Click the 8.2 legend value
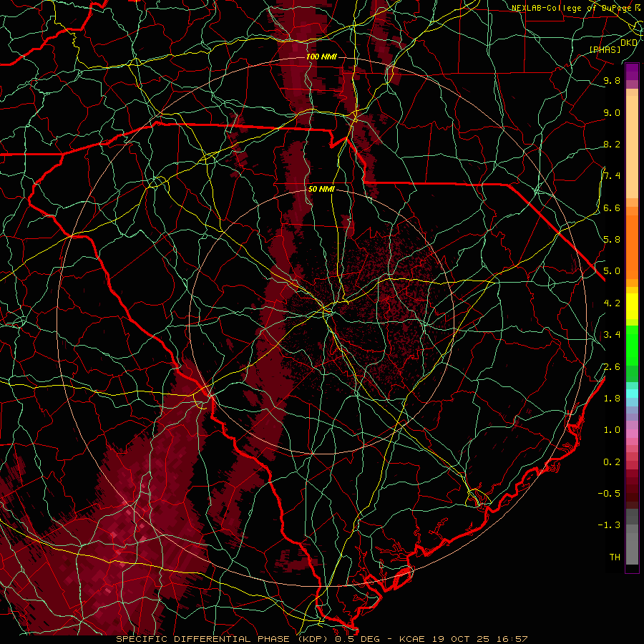The image size is (644, 644). pos(612,144)
